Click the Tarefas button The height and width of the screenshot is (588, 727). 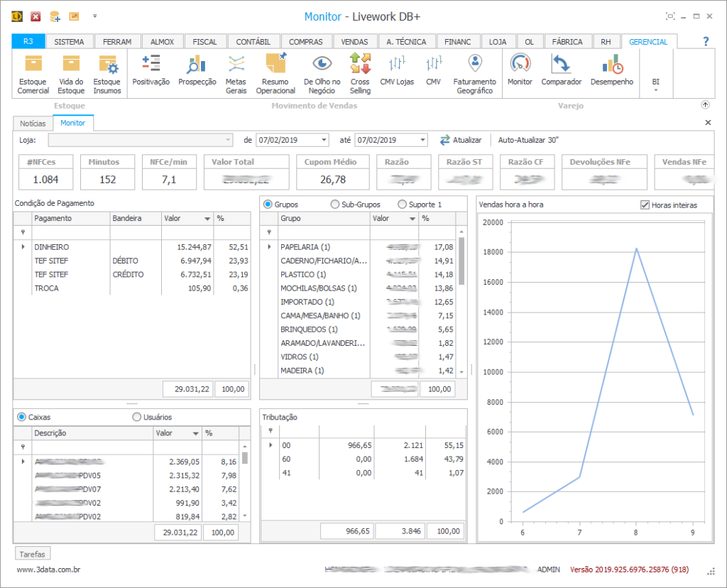pyautogui.click(x=33, y=553)
